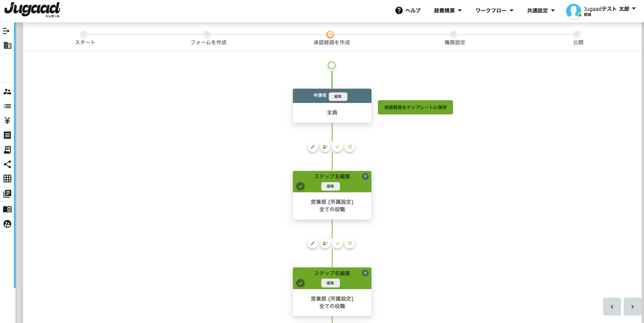Toggle the checkmark on second approval step
Image resolution: width=644 pixels, height=323 pixels.
coord(300,283)
